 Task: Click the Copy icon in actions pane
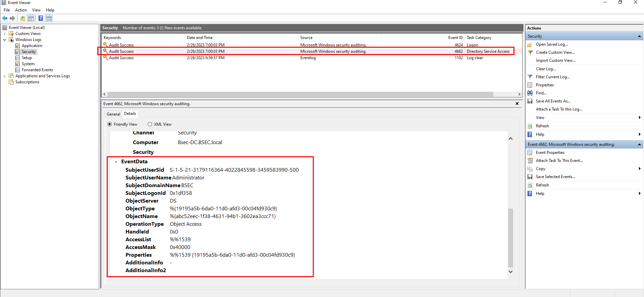point(530,169)
